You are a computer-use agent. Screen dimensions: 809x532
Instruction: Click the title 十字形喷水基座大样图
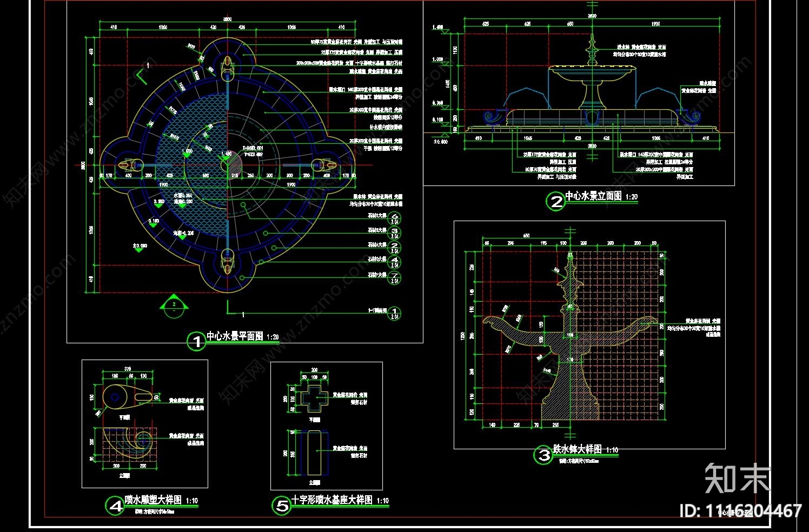tap(332, 500)
